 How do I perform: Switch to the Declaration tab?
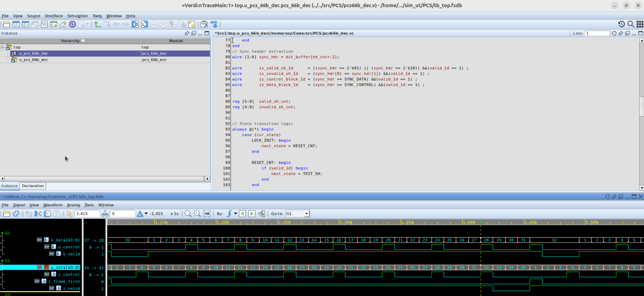click(x=33, y=186)
